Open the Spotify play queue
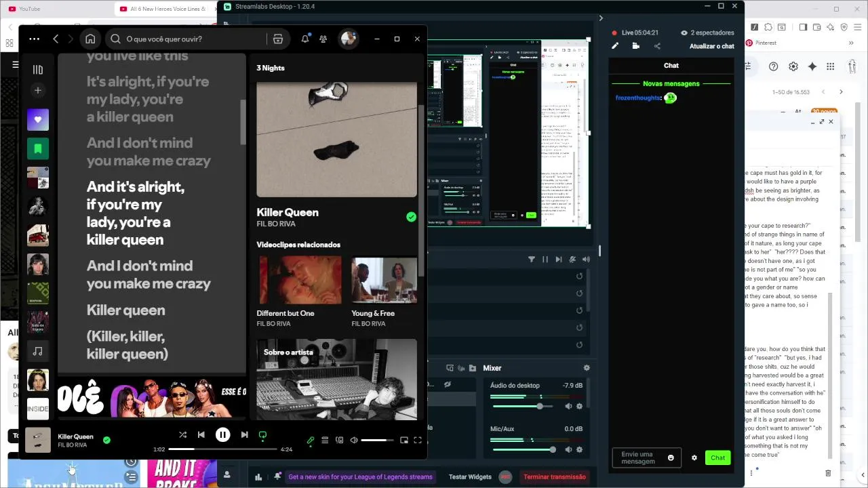 point(325,440)
